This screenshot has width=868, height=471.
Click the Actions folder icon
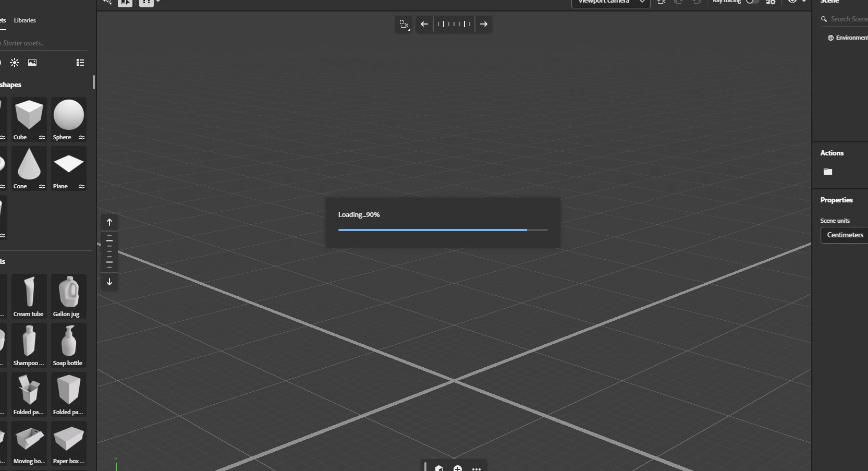click(828, 171)
